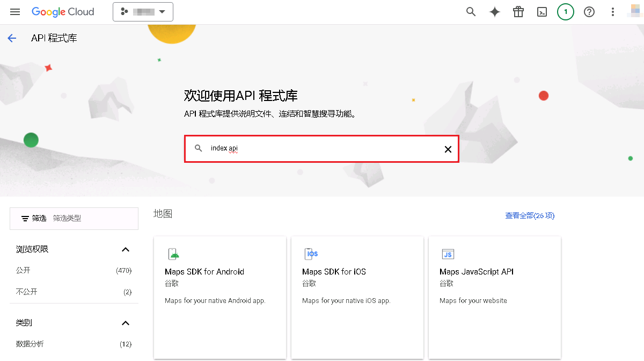Select the 不公开 filter option
This screenshot has height=361, width=644.
26,292
